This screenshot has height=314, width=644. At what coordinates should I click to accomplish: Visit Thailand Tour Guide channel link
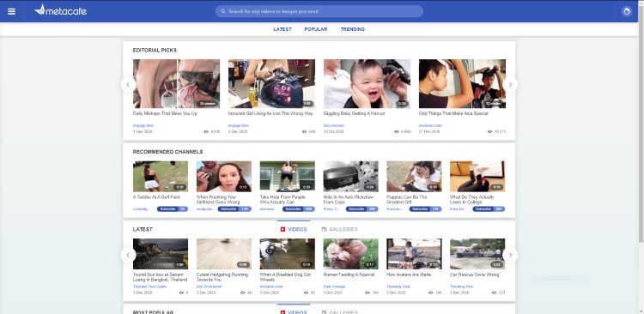tap(149, 287)
